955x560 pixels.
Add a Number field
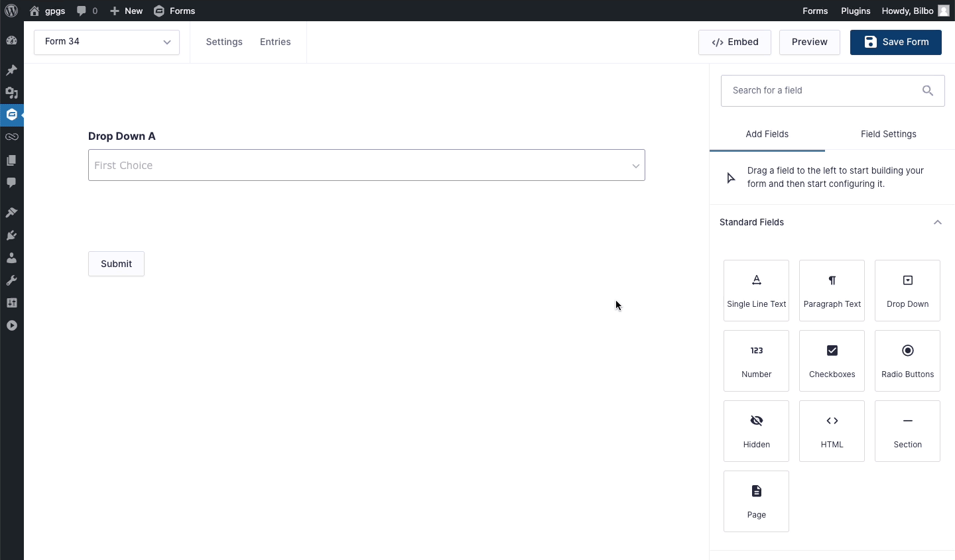[757, 361]
